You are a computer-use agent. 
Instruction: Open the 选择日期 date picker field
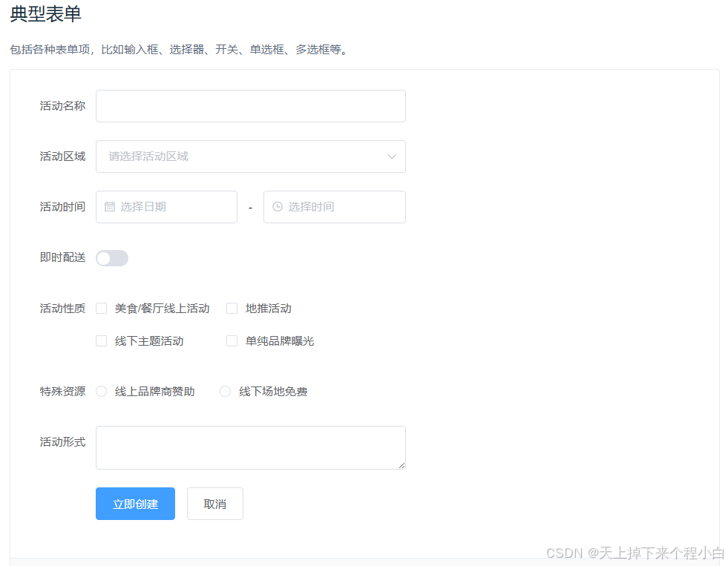167,207
